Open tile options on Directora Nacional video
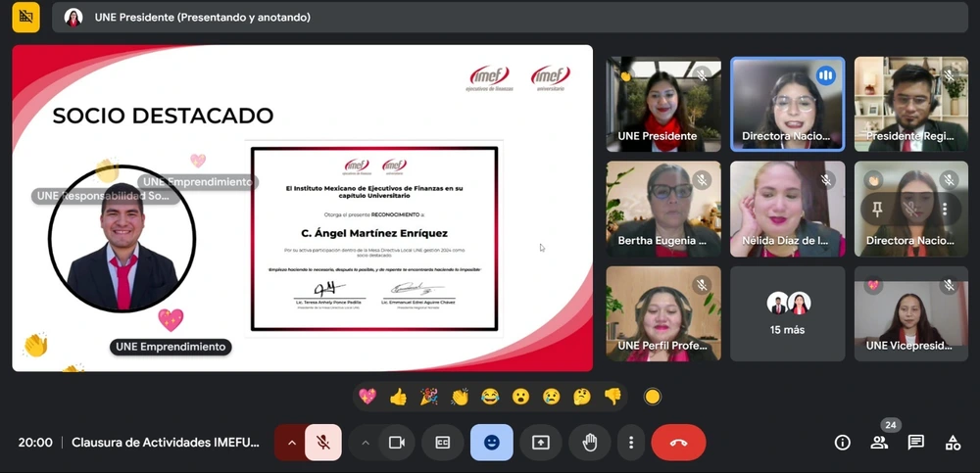980x473 pixels. click(x=945, y=209)
